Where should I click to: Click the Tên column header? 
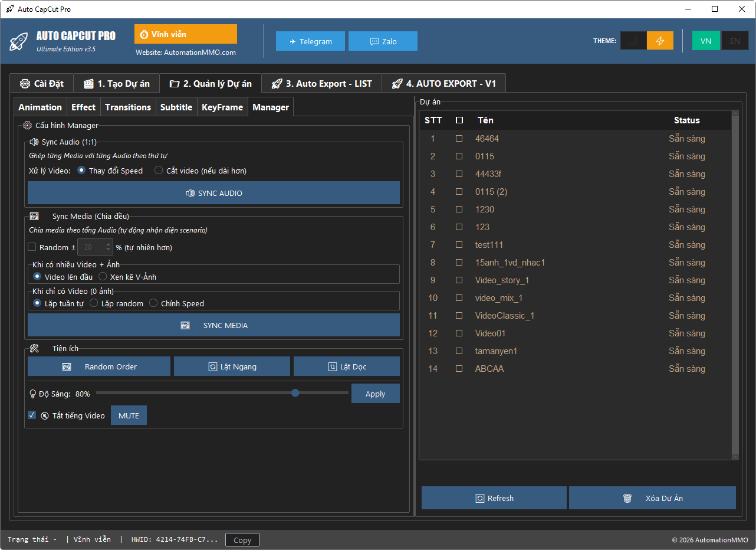485,120
